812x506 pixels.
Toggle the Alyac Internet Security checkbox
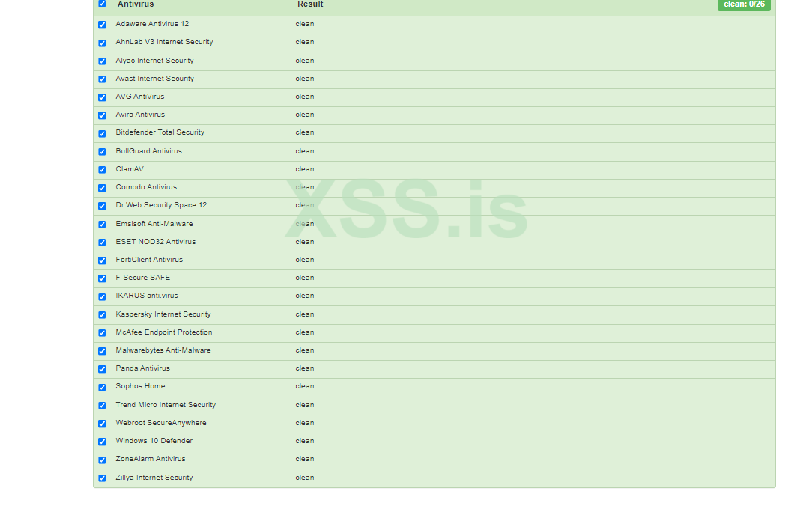(x=102, y=61)
